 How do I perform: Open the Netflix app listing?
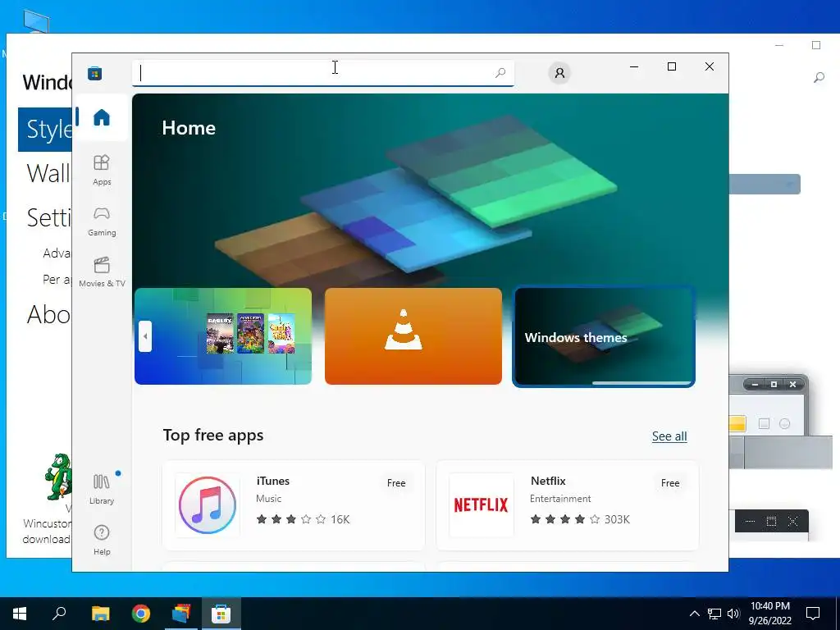click(568, 504)
